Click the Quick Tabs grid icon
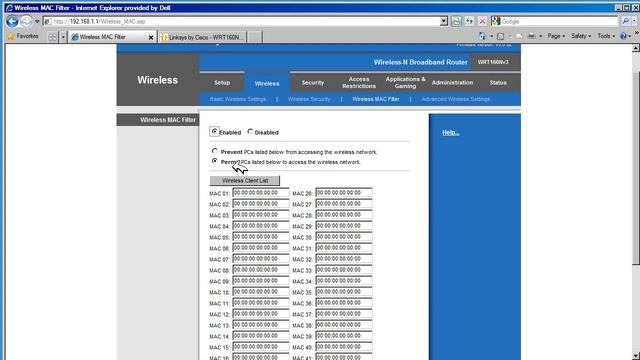Screen dimensions: 640x360 click(53, 37)
